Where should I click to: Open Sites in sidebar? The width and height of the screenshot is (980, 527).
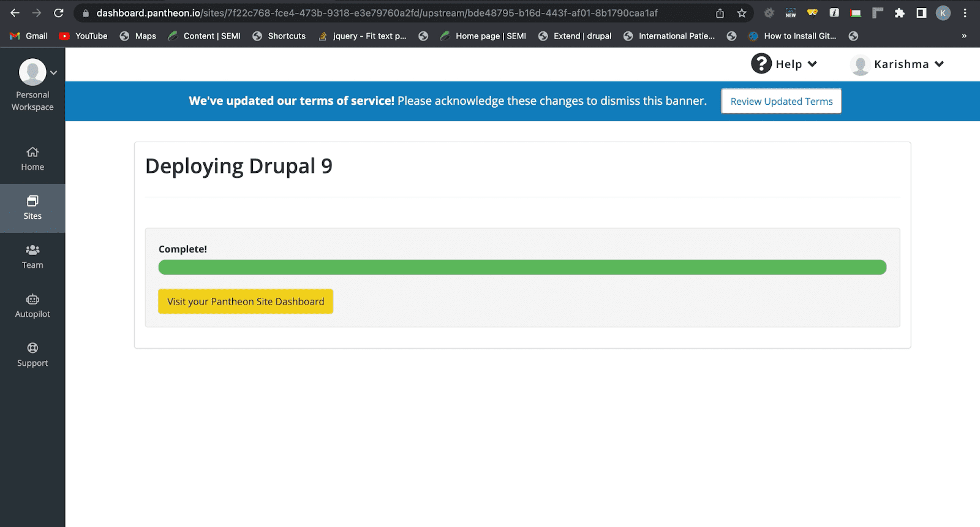tap(32, 208)
